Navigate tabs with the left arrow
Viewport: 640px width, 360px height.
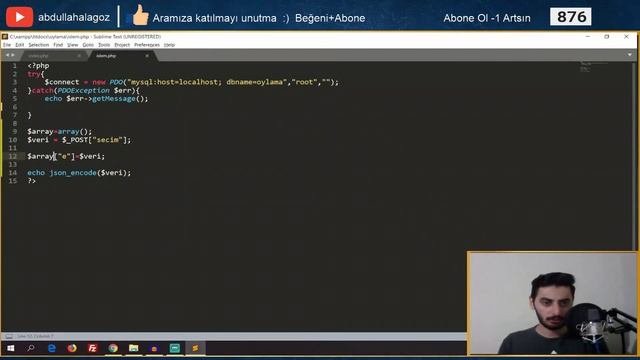point(7,55)
